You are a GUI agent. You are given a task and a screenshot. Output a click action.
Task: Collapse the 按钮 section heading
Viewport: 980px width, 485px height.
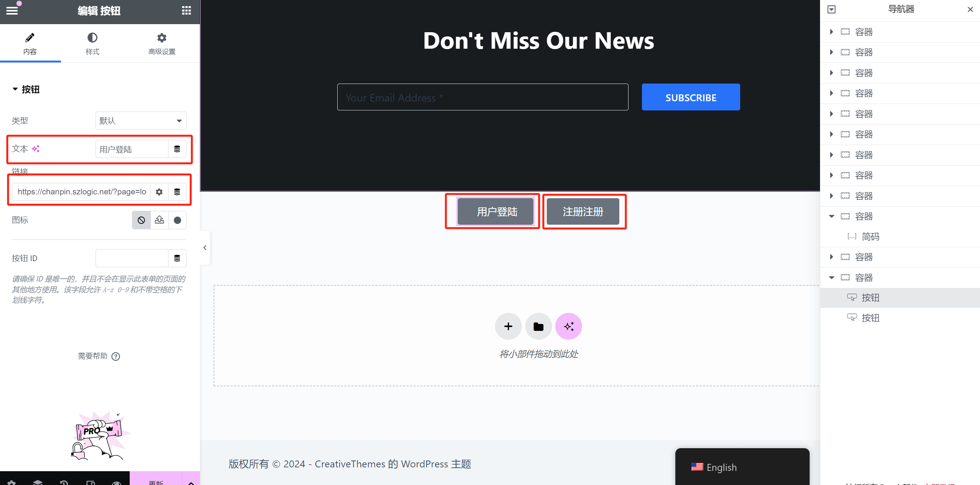point(26,89)
